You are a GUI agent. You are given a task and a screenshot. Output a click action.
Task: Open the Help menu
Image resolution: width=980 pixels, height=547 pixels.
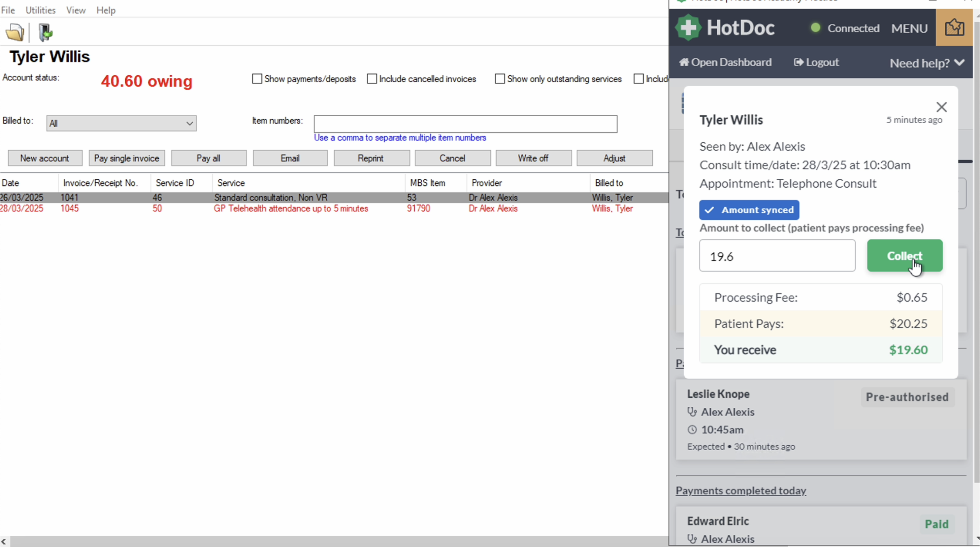tap(106, 10)
